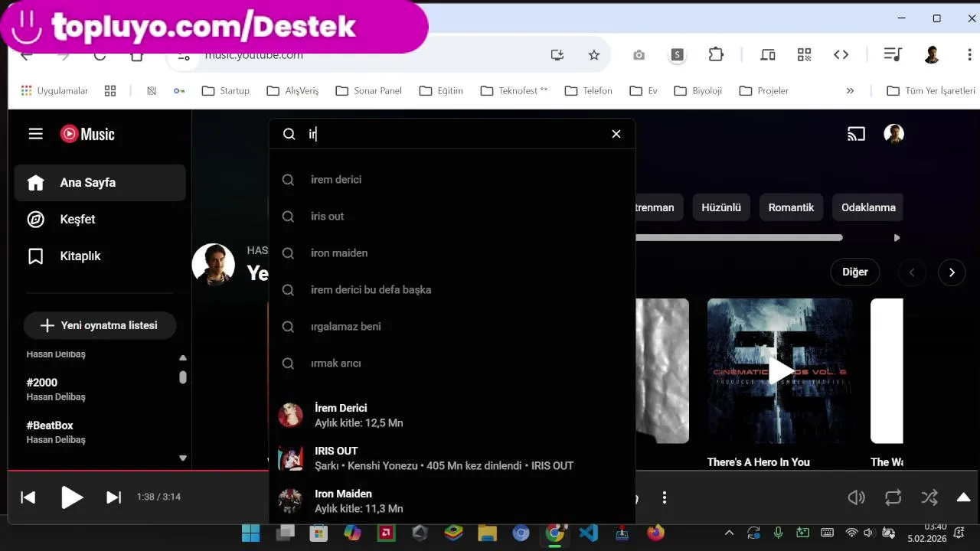Select the Romantik mood chip
Screen dimensions: 980x551
coord(791,207)
